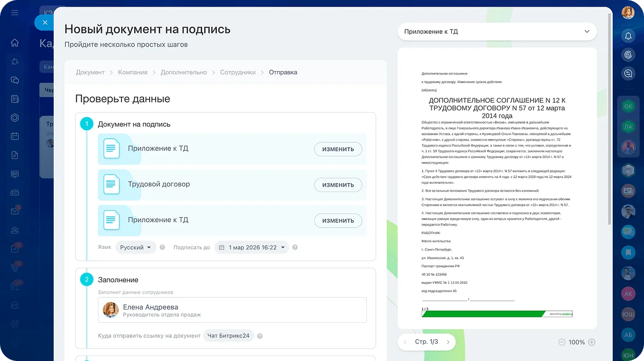The width and height of the screenshot is (644, 361).
Task: Go to previous preview page arrow
Action: click(x=405, y=342)
